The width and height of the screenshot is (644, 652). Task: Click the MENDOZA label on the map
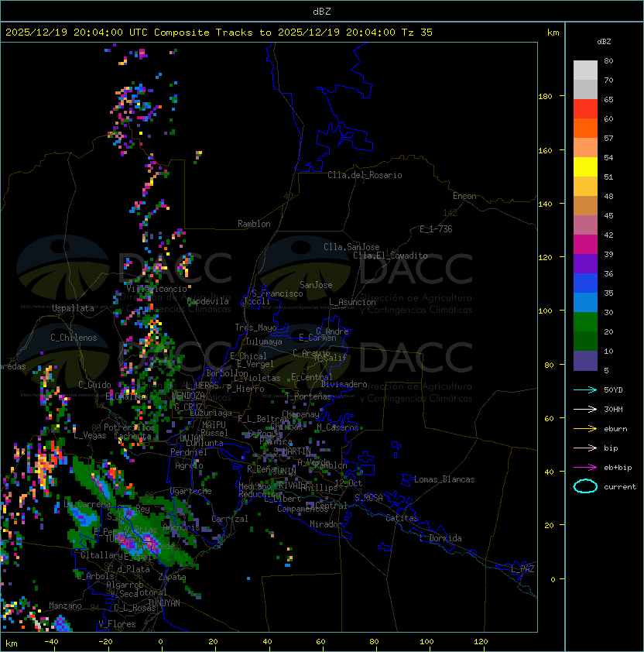[x=188, y=395]
